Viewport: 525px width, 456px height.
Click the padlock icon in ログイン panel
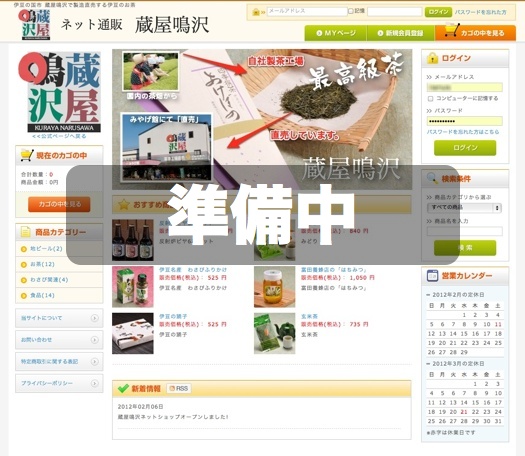432,58
